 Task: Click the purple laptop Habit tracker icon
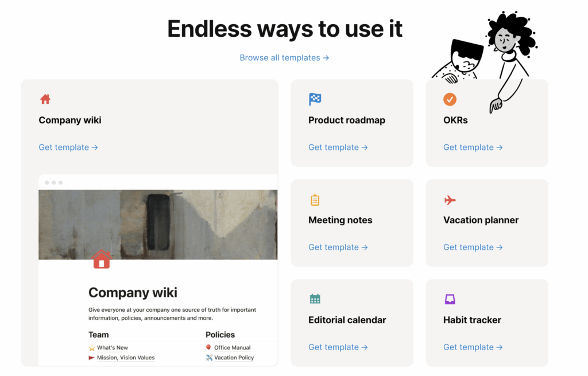click(x=450, y=299)
